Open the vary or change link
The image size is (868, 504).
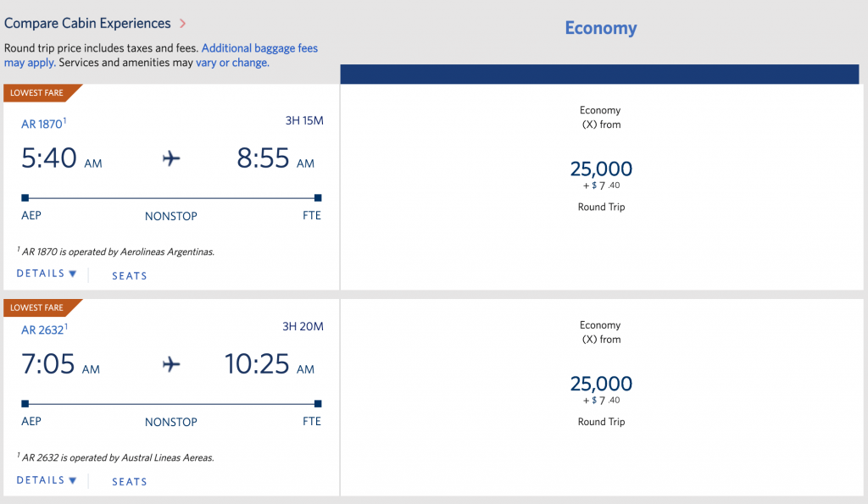point(232,63)
